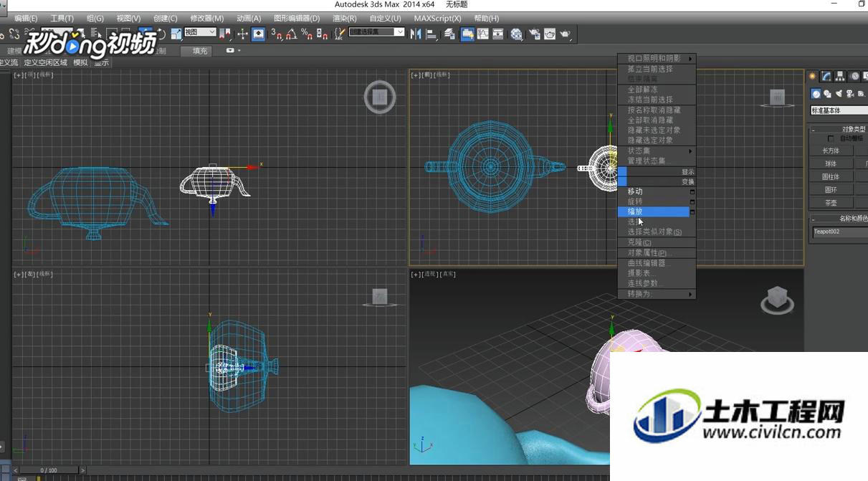
Task: Click the Render Production teapot icon
Action: tap(566, 34)
